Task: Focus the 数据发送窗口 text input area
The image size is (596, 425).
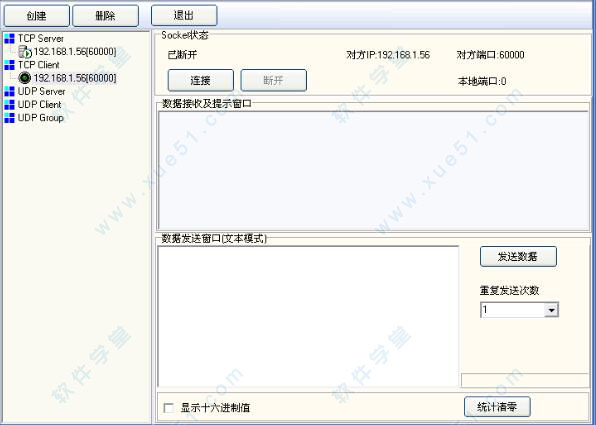Action: (308, 316)
